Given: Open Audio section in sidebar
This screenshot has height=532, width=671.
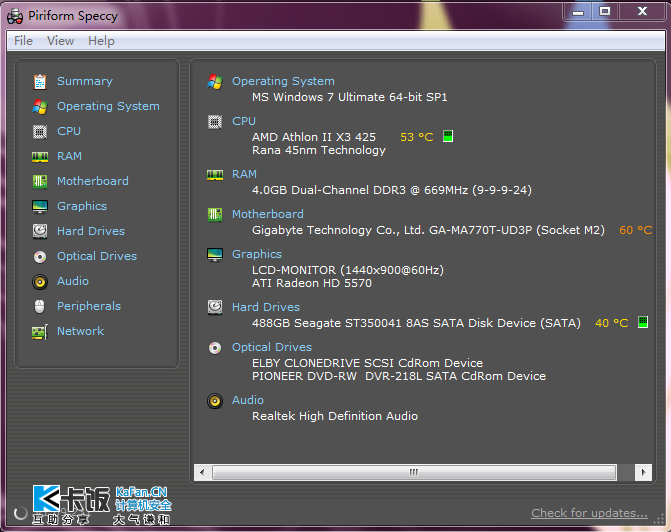Looking at the screenshot, I should (x=73, y=281).
